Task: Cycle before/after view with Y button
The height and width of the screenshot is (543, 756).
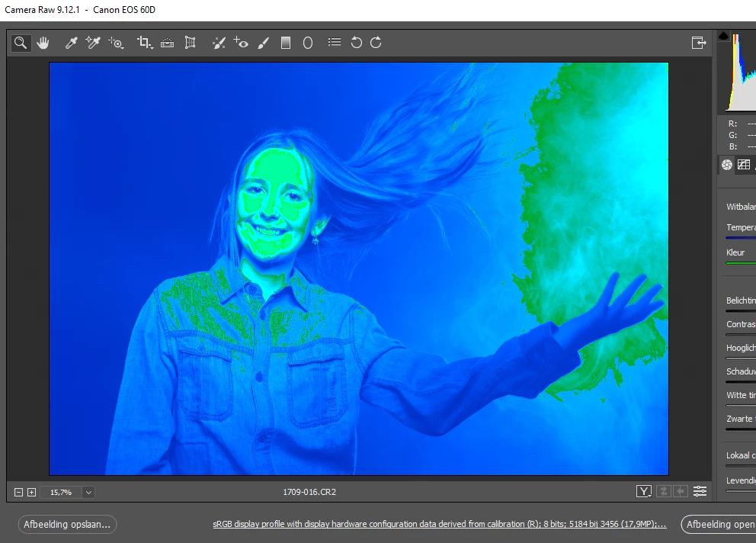Action: (644, 491)
